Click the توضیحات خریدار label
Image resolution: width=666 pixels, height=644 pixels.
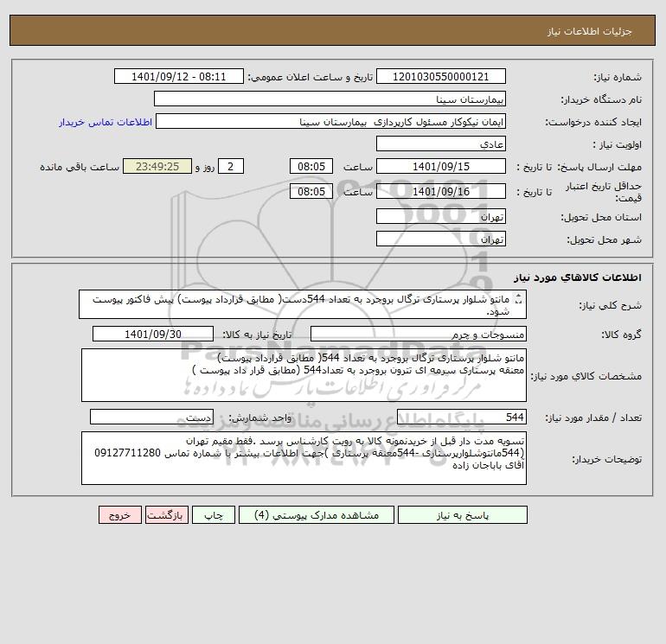click(x=607, y=459)
